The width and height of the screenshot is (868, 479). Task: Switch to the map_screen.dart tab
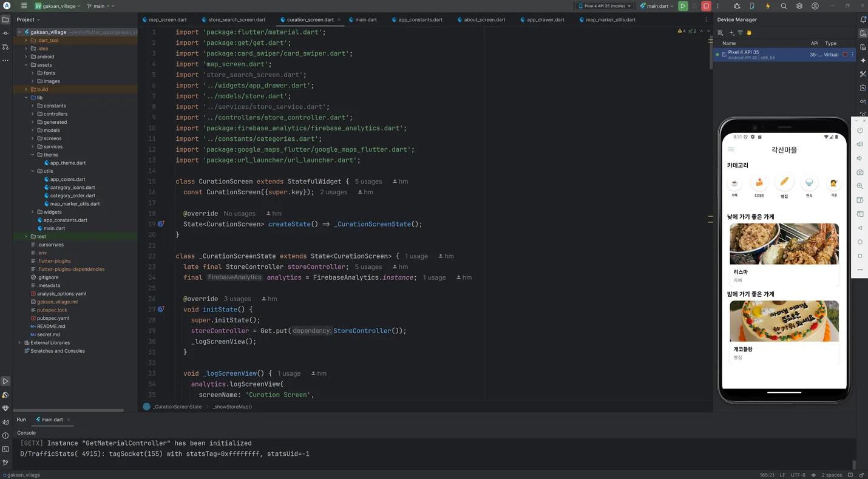click(164, 19)
